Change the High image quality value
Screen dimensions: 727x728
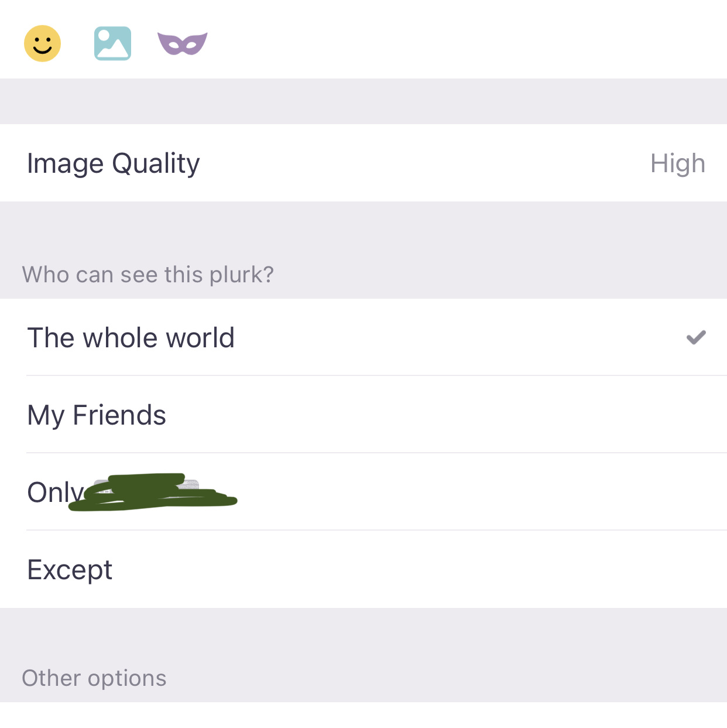click(678, 163)
